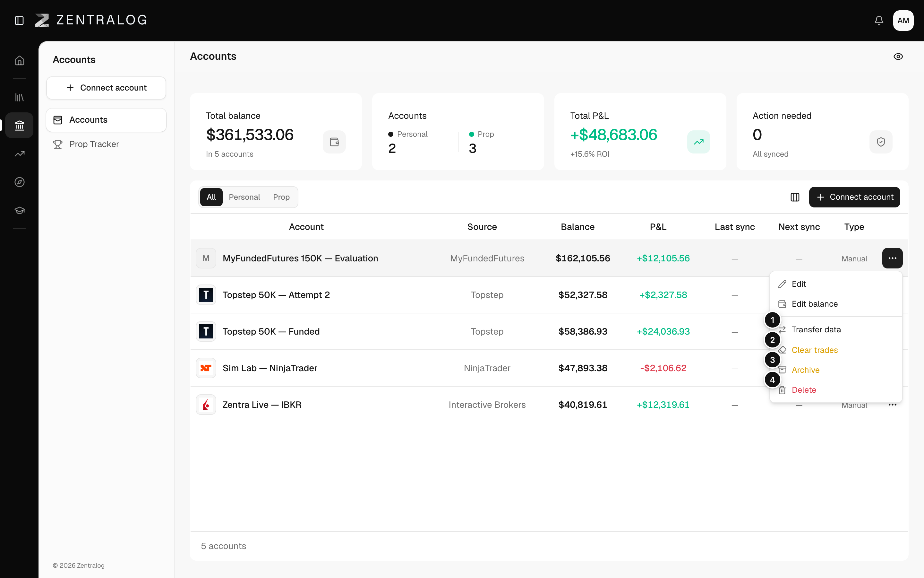The height and width of the screenshot is (578, 924).
Task: Switch to the All filter tab
Action: (x=211, y=197)
